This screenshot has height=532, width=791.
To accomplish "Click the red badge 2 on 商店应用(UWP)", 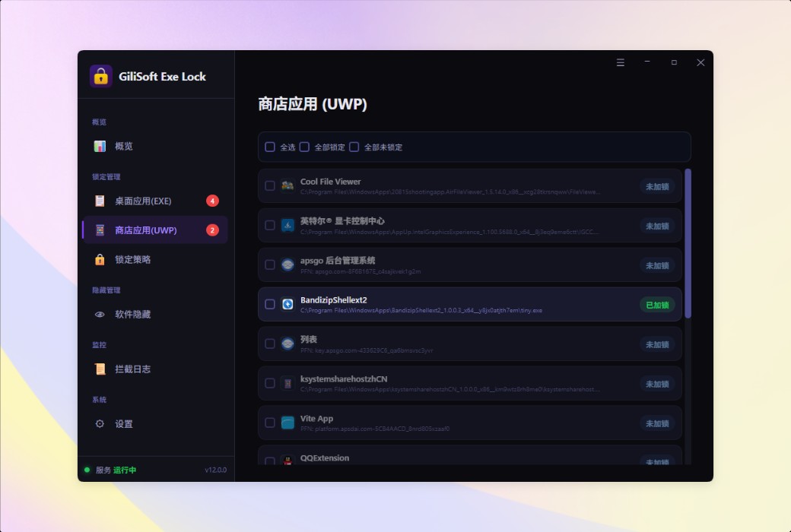I will point(212,230).
